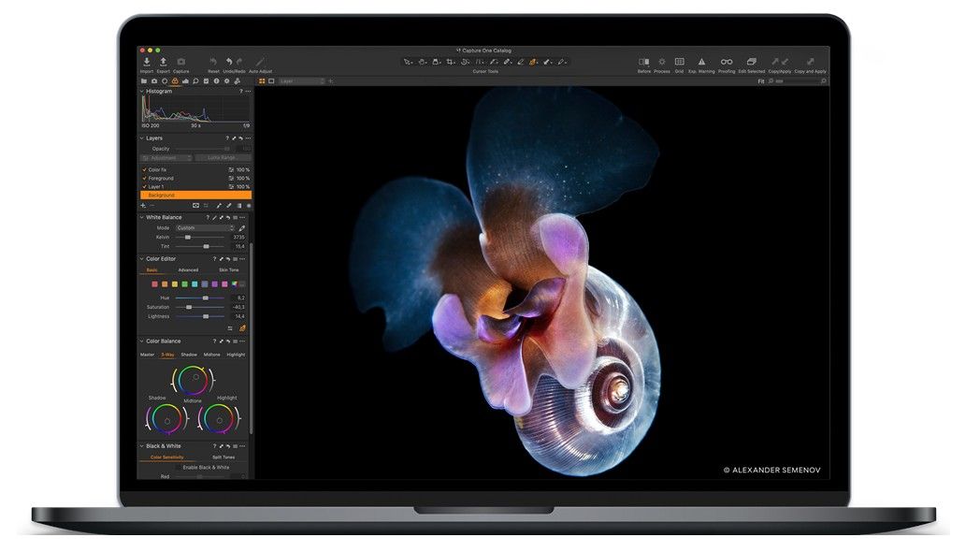Click the Auto Adjust icon

[260, 61]
